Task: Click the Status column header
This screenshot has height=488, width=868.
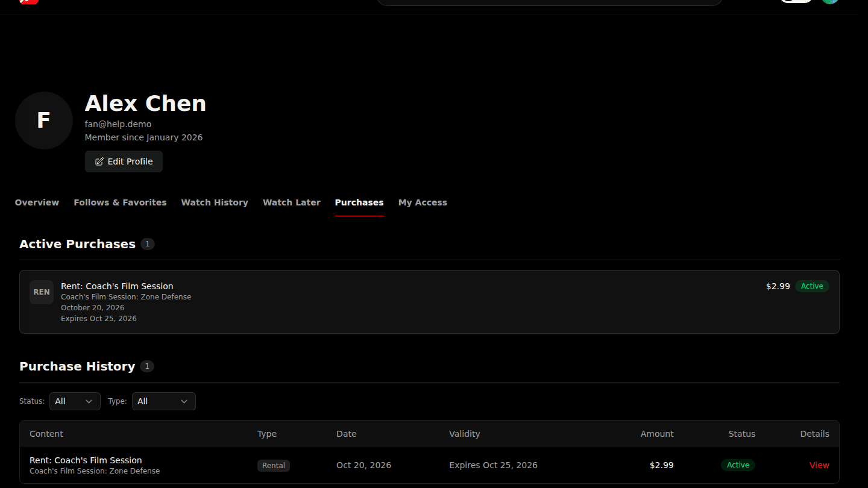Action: point(742,434)
